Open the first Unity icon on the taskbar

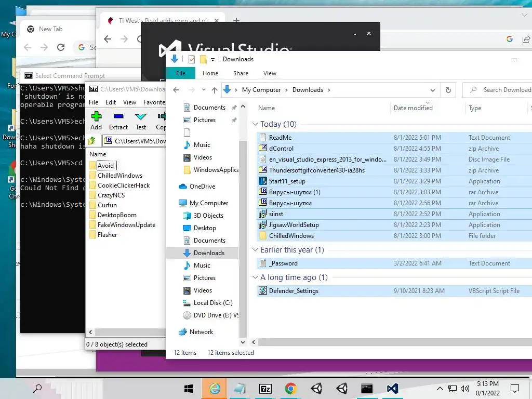(x=316, y=389)
